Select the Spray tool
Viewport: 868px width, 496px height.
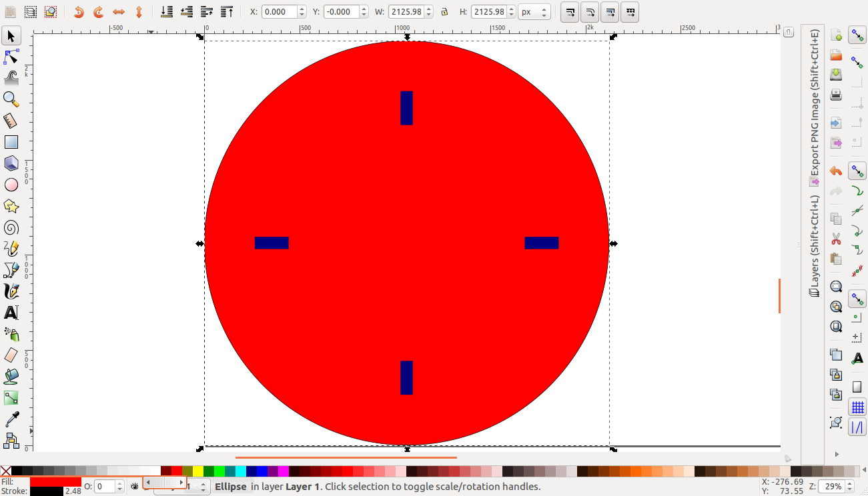11,334
